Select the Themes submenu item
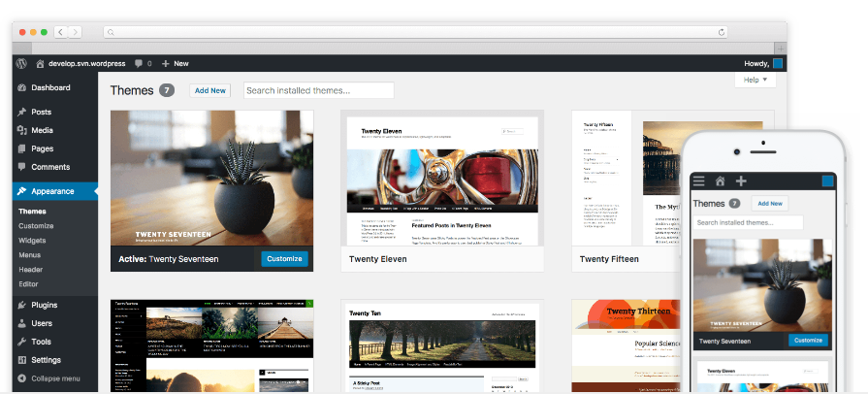Screen dimensions: 868x394 pos(32,212)
